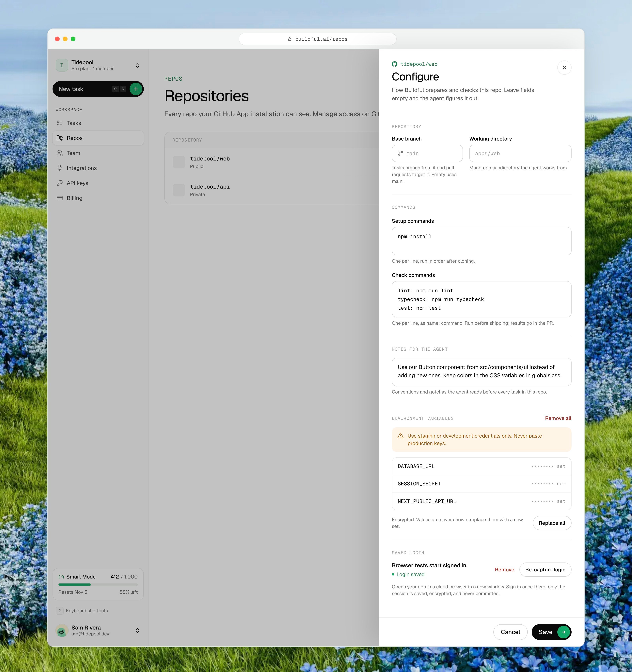632x672 pixels.
Task: Click the lock icon in the address bar
Action: (x=290, y=39)
